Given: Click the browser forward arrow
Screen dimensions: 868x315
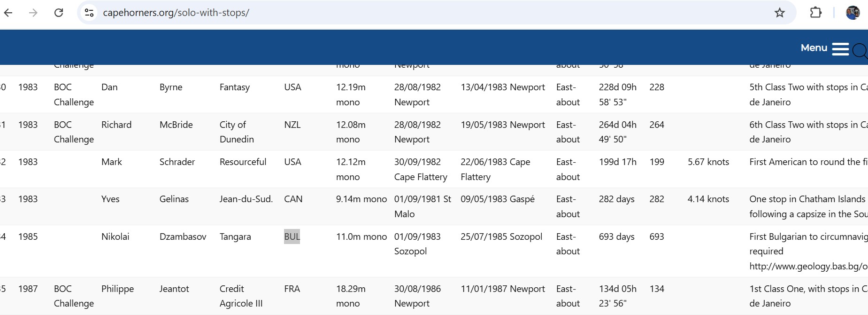Looking at the screenshot, I should pyautogui.click(x=33, y=13).
